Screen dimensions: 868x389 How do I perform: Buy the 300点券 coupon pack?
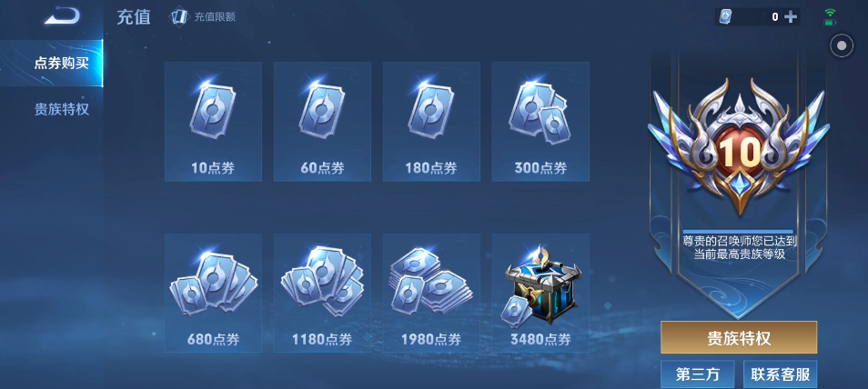tap(540, 122)
